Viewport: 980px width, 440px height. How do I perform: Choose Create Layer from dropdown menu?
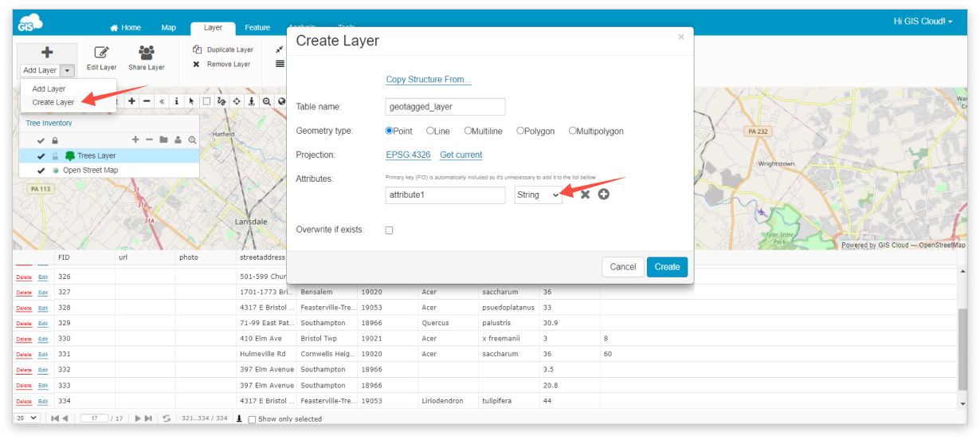click(53, 102)
